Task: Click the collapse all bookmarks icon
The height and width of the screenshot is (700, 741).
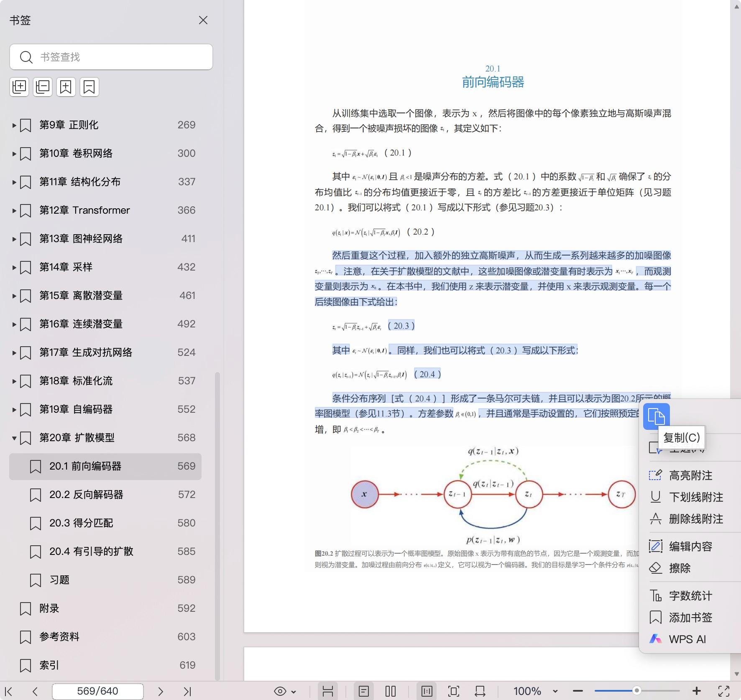Action: 43,87
